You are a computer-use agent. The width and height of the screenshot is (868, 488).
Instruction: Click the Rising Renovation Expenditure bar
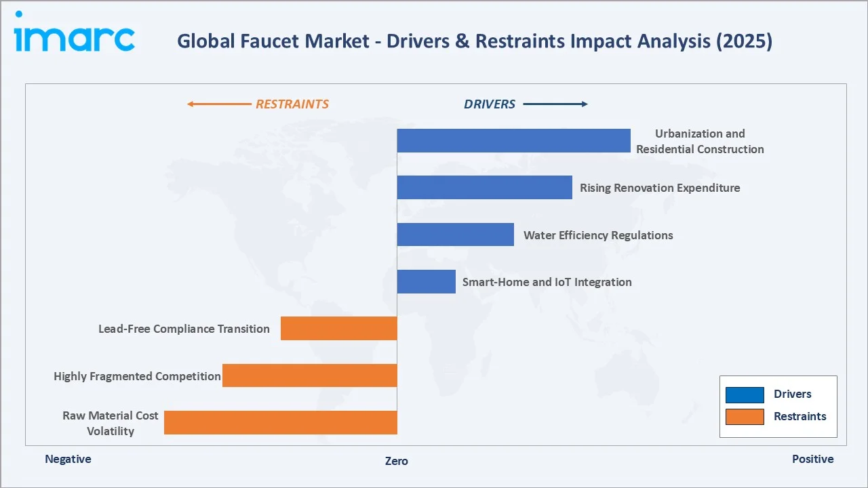[485, 187]
